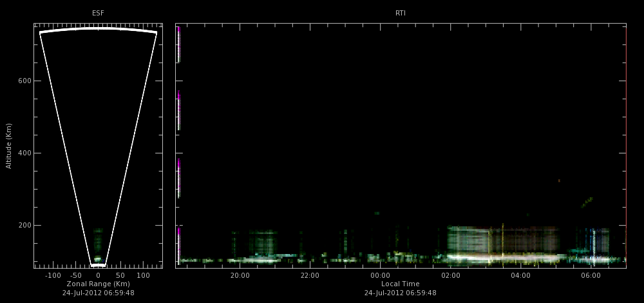Image resolution: width=644 pixels, height=303 pixels.
Task: Click the 100 zonal range tick label
Action: point(143,275)
